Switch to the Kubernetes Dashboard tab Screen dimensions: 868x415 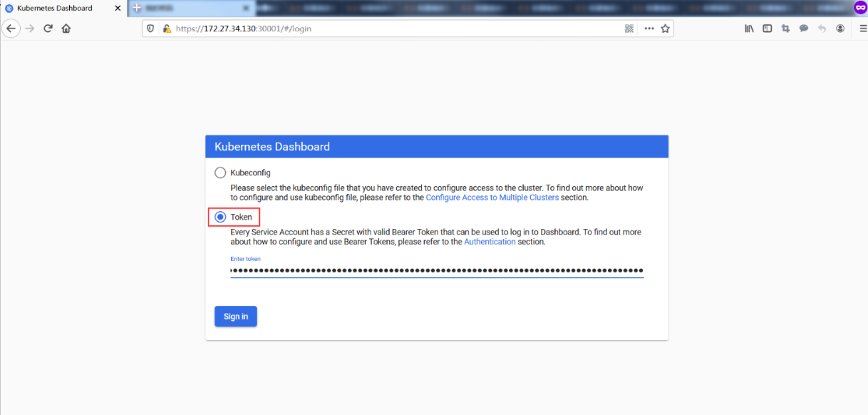click(x=63, y=8)
